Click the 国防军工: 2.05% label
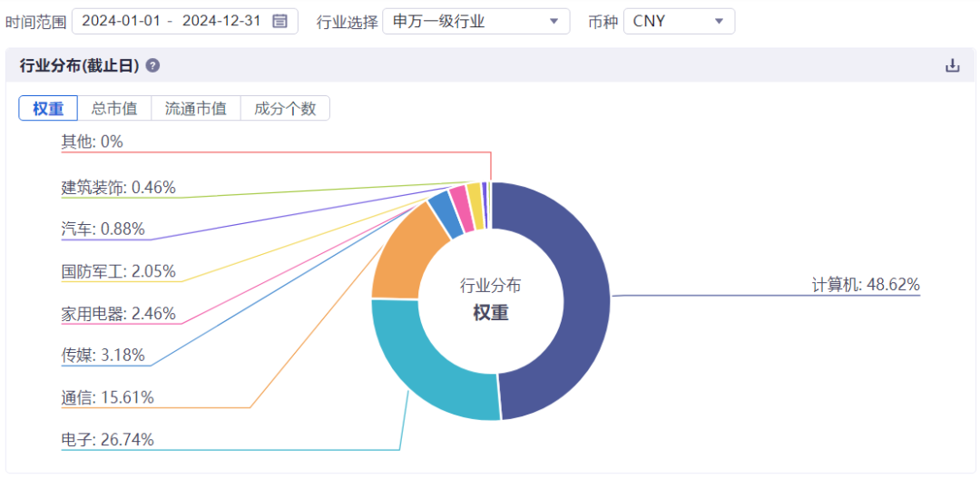This screenshot has height=479, width=980. [119, 271]
